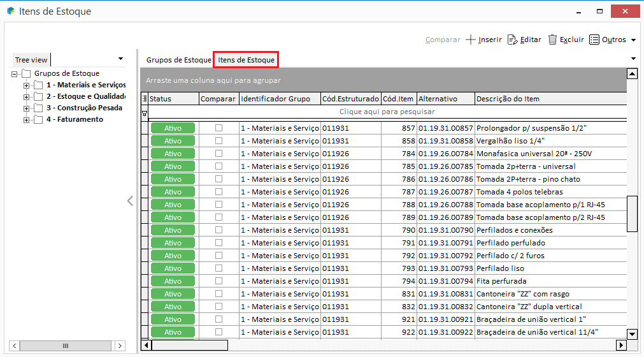Click the tree panel horizontal scrollbar thumb

66,346
